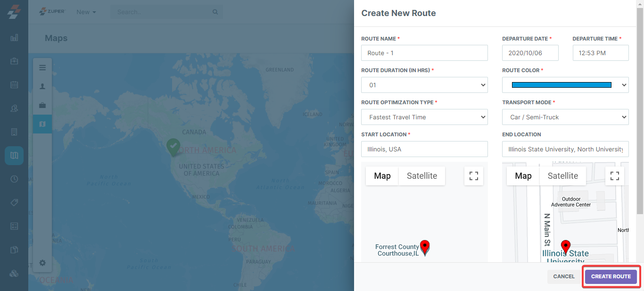Viewport: 644px width, 291px height.
Task: Click the briefcase icon on map panel
Action: (42, 105)
